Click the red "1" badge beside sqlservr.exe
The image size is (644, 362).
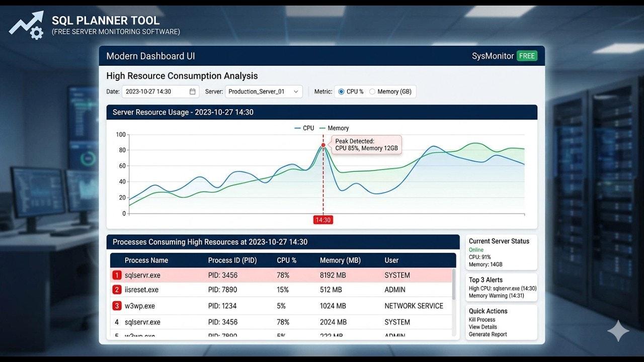pyautogui.click(x=116, y=275)
